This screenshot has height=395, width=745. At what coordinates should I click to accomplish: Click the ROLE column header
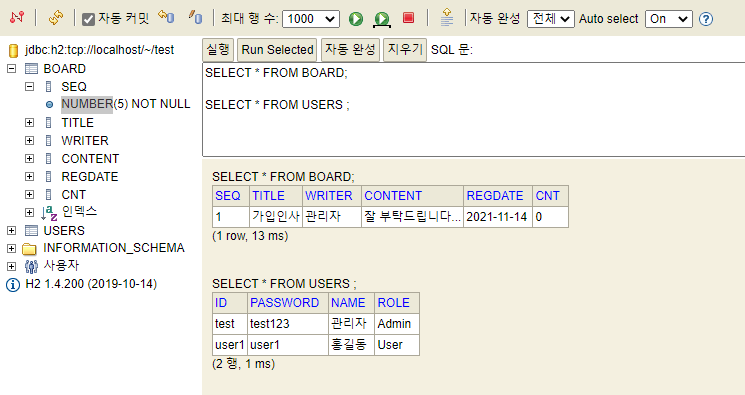(397, 303)
